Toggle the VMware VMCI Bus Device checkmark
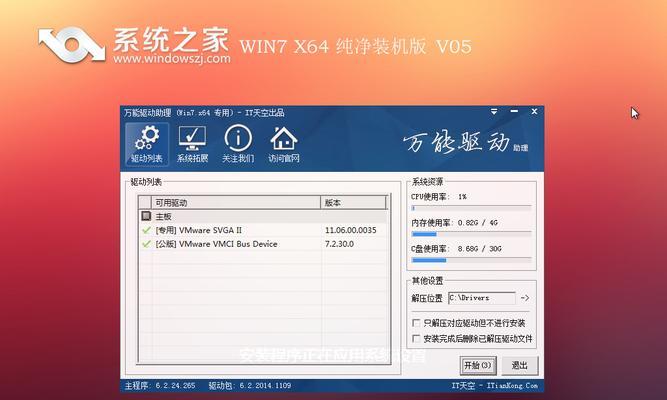The image size is (667, 400). click(x=146, y=244)
